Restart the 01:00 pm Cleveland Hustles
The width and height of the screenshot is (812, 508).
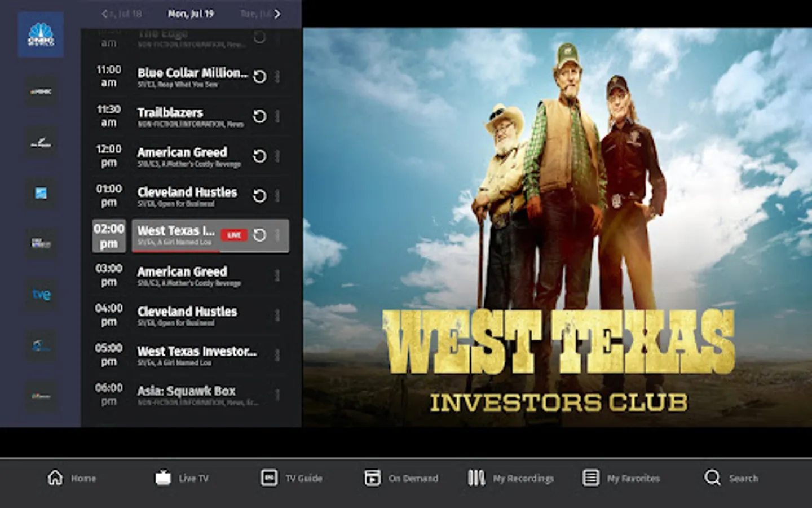259,196
